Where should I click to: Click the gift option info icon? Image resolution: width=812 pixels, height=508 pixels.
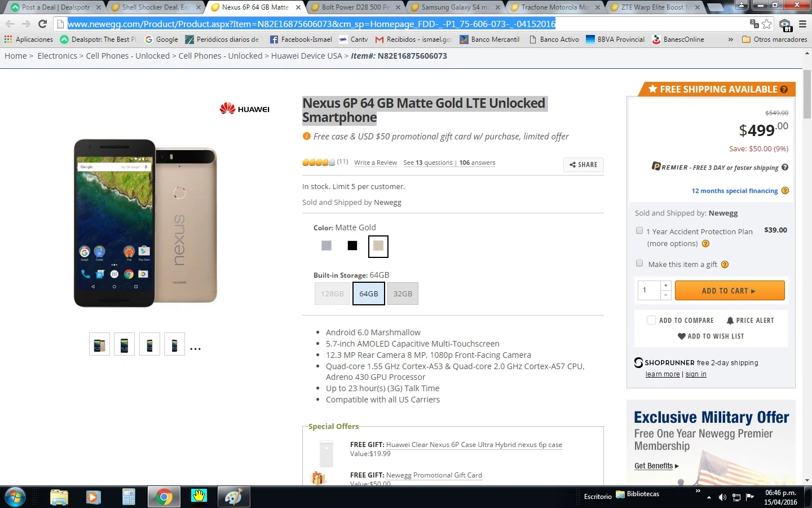pyautogui.click(x=725, y=264)
